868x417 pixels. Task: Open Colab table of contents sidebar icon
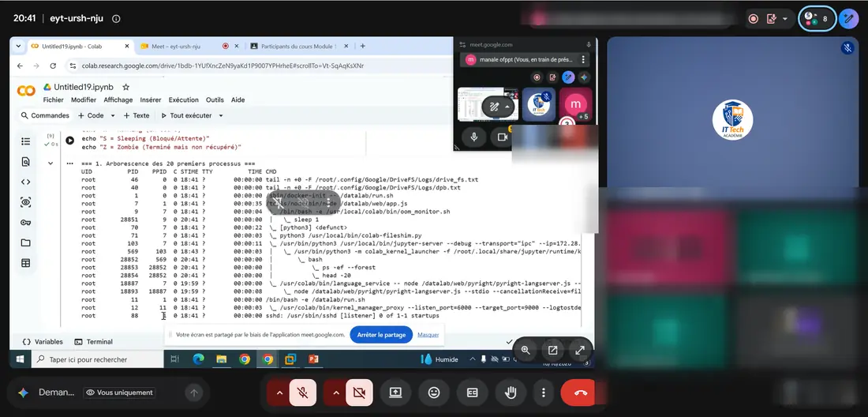pyautogui.click(x=25, y=141)
